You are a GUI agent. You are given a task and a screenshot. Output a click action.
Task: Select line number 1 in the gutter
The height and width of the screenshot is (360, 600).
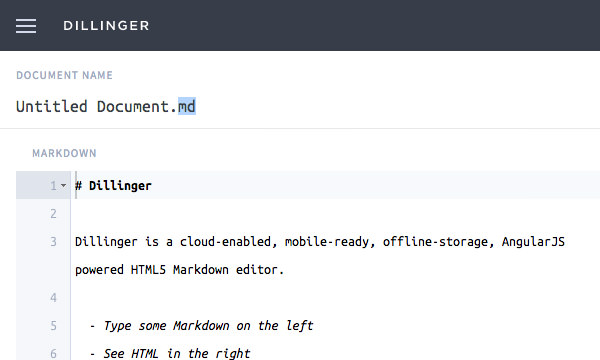[x=53, y=186]
